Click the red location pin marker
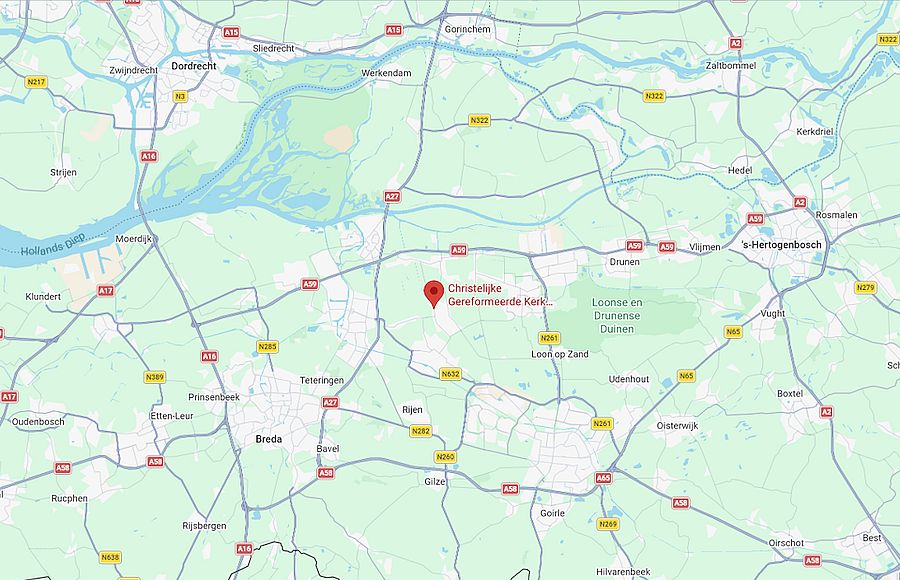 (433, 294)
